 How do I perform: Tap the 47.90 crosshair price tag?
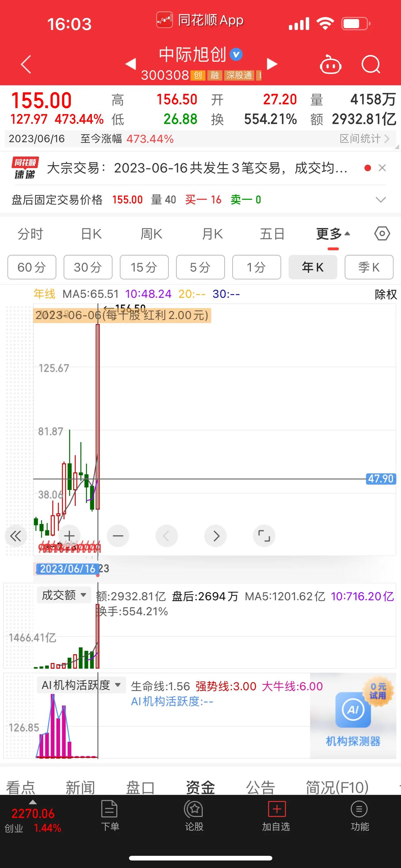[381, 478]
